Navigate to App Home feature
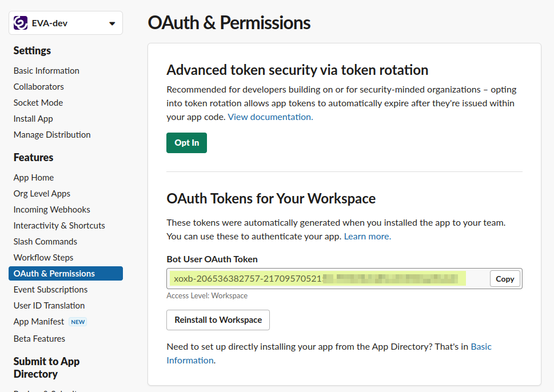The width and height of the screenshot is (554, 392). pos(34,178)
